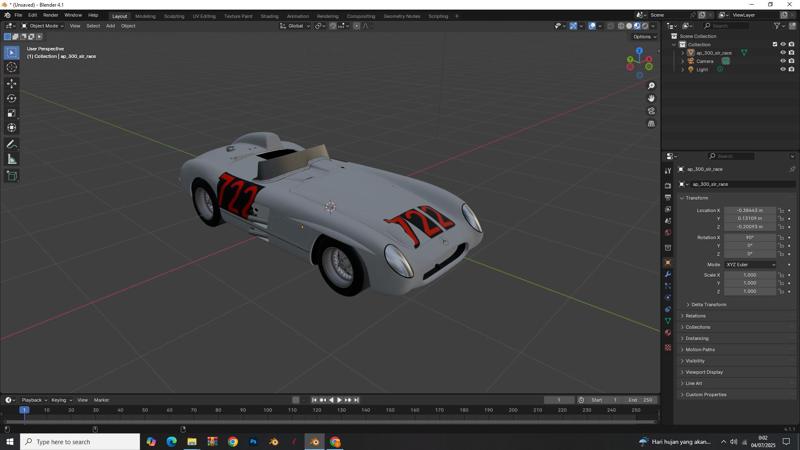The width and height of the screenshot is (800, 450).
Task: Switch to the Shading workspace tab
Action: pyautogui.click(x=269, y=16)
